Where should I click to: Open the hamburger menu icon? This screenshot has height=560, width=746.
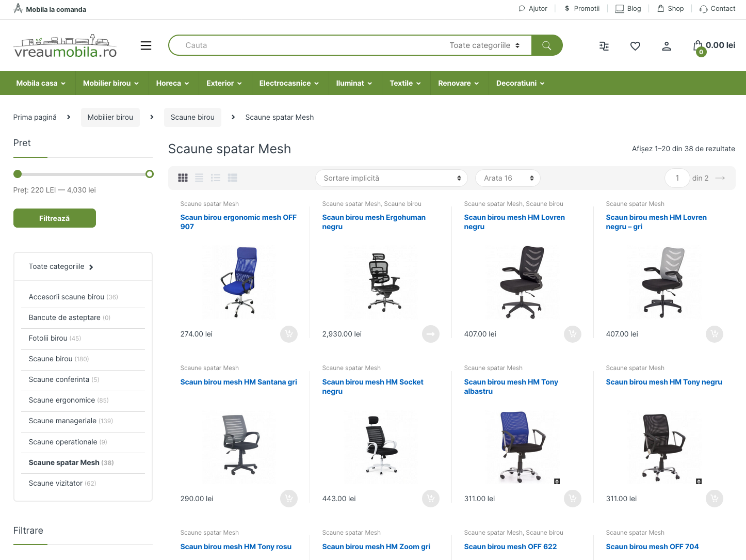pyautogui.click(x=146, y=45)
